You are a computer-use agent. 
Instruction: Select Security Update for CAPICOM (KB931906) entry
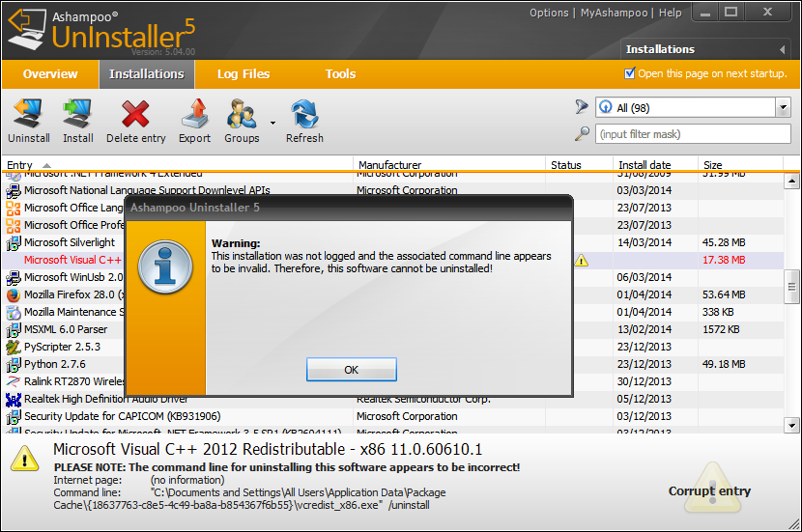123,416
